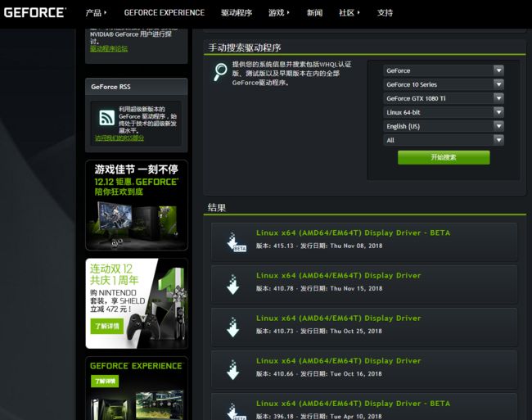Click the green 开始搜索 button
Screen dimensions: 532x420
click(444, 157)
